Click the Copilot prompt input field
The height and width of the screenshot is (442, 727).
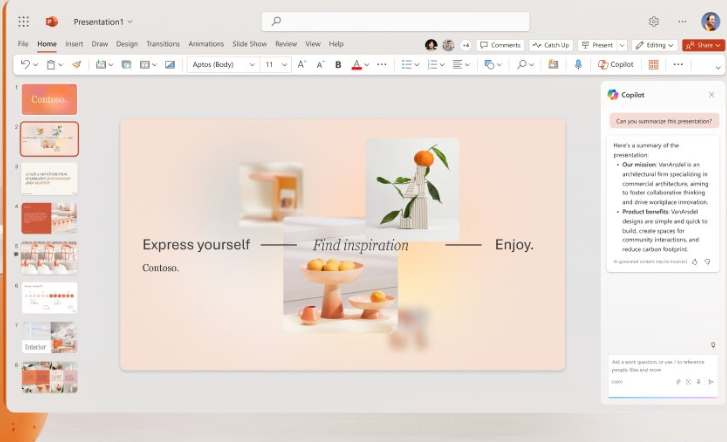click(x=663, y=366)
